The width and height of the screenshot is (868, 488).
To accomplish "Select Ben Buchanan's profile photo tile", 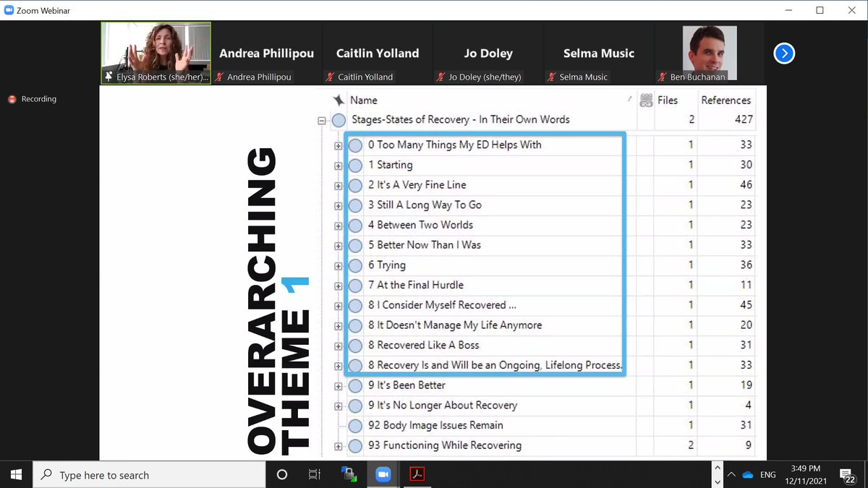I will click(710, 53).
